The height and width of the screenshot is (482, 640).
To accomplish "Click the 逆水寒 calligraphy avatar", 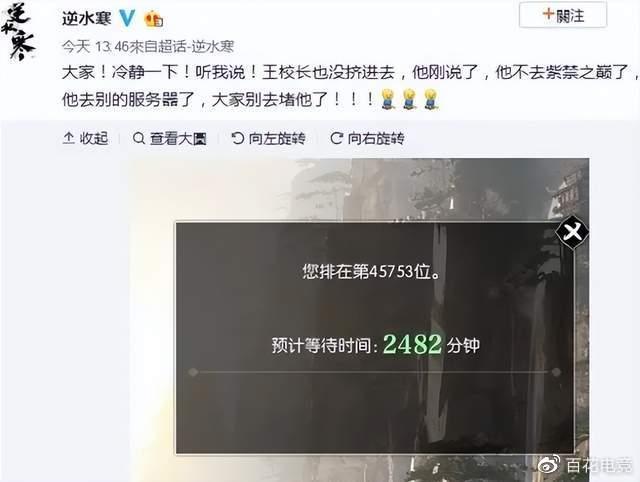I will coord(18,31).
